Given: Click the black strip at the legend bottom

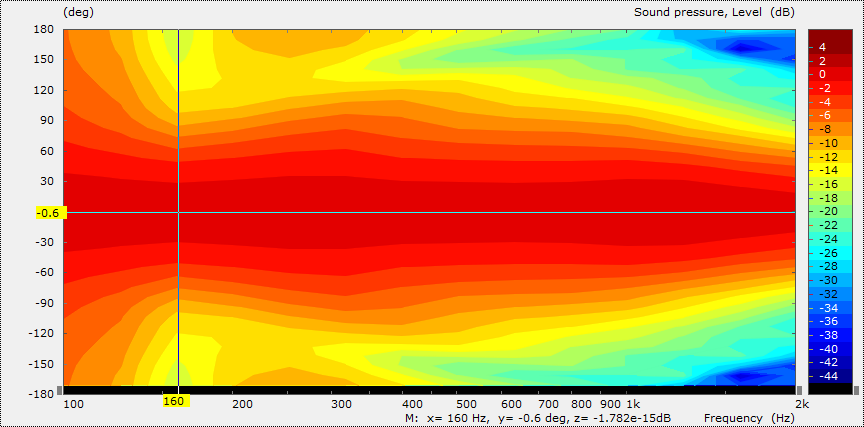Looking at the screenshot, I should click(830, 388).
